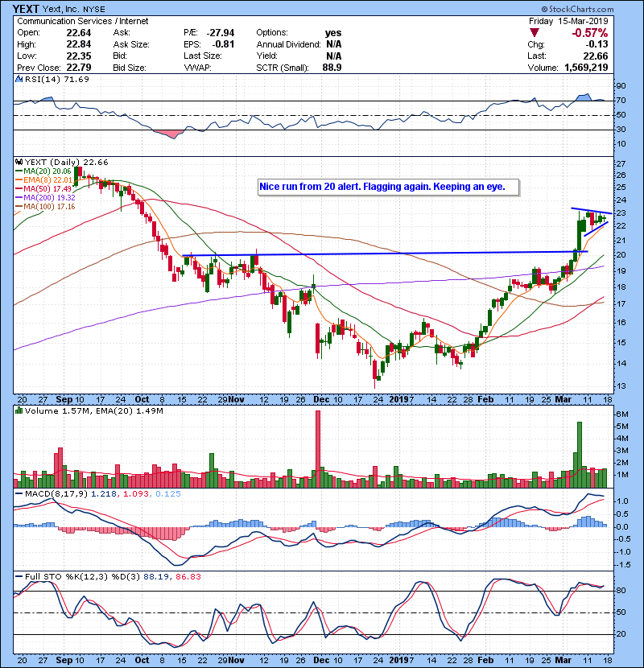Screen dimensions: 644x668
Task: Click the MACD(8,17,9) legend icon
Action: (19, 493)
